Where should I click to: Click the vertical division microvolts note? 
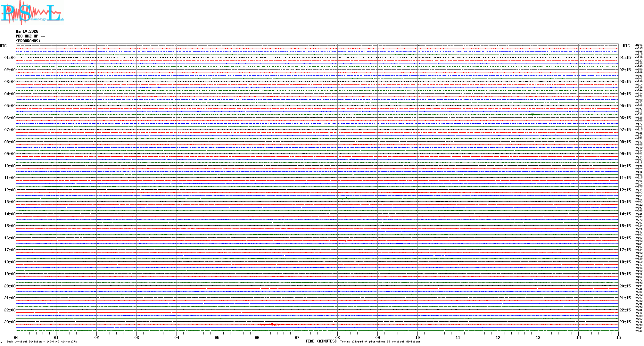pyautogui.click(x=42, y=342)
